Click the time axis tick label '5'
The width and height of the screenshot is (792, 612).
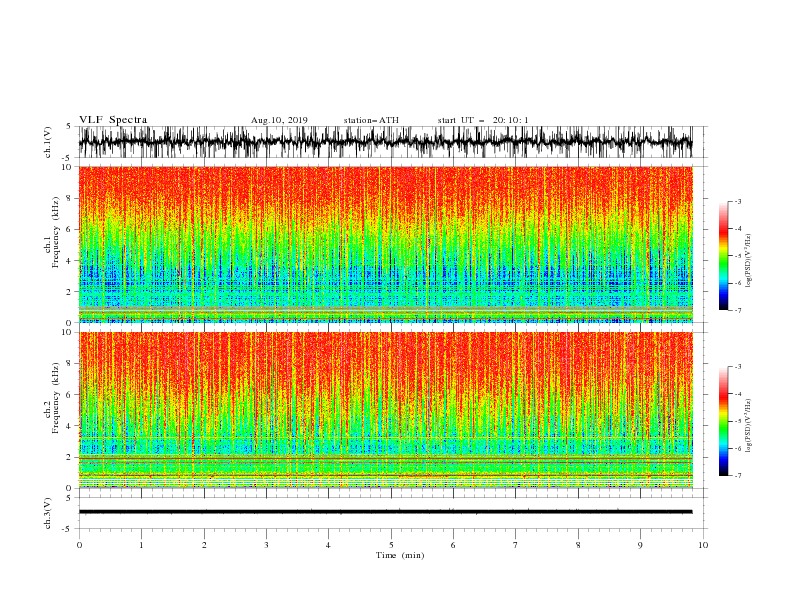(x=391, y=545)
